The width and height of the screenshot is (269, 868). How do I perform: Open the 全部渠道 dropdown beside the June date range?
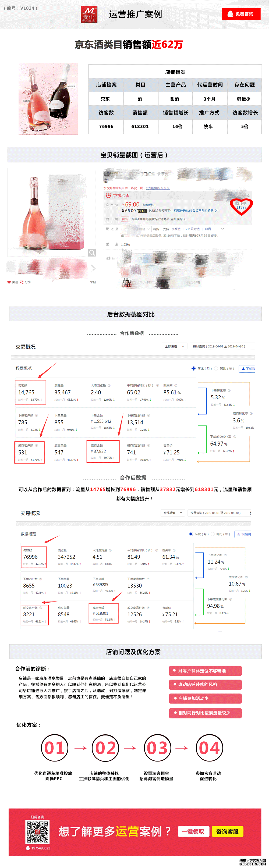(x=173, y=513)
